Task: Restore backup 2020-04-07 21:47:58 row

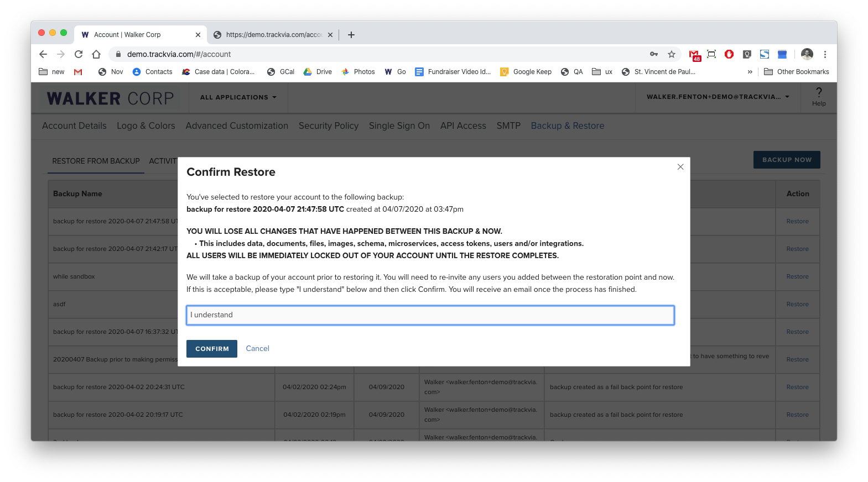Action: point(797,221)
